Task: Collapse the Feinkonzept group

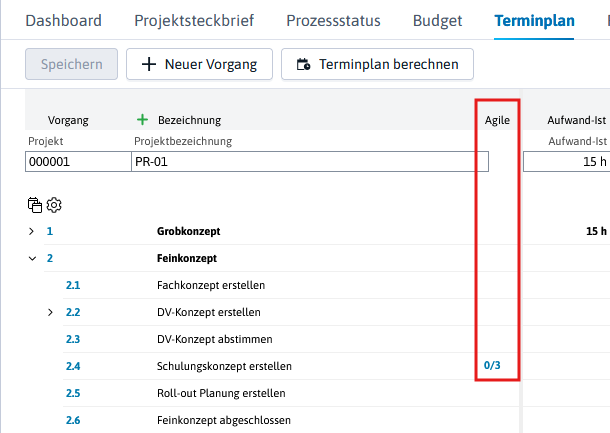Action: 32,258
